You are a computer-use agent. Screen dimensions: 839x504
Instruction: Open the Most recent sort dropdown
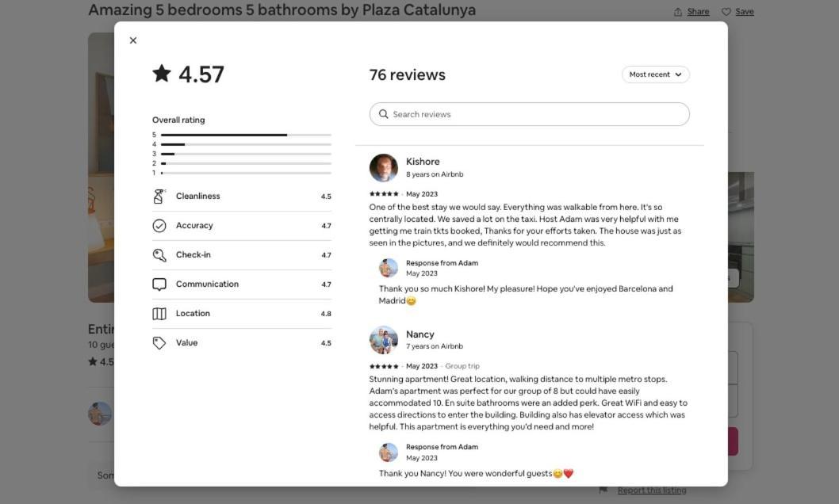pos(656,74)
